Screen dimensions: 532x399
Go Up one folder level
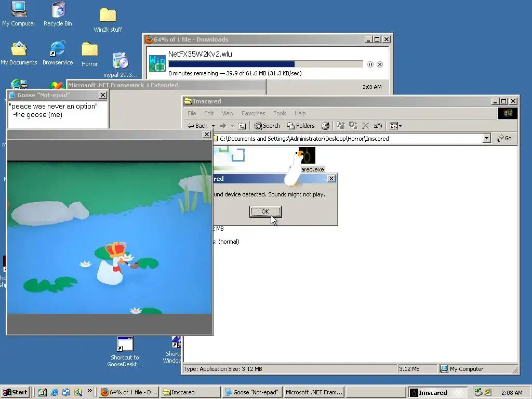pos(242,126)
